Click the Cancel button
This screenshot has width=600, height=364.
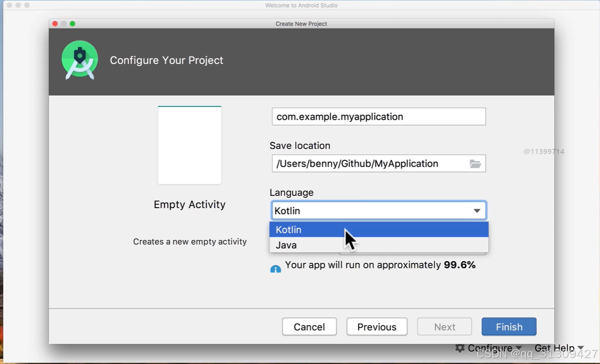[309, 326]
